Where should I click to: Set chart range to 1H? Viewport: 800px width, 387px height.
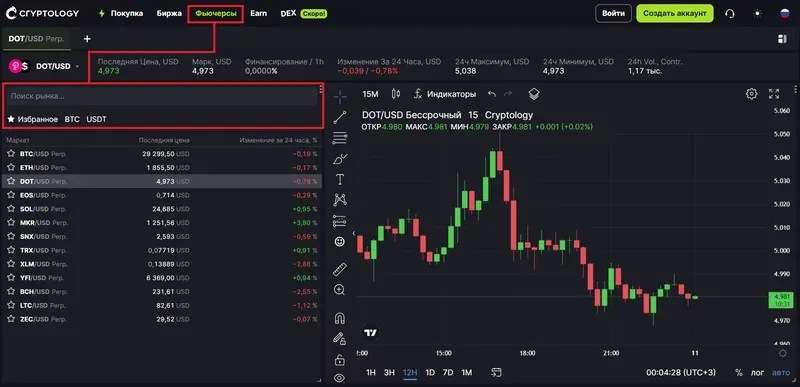click(x=371, y=373)
